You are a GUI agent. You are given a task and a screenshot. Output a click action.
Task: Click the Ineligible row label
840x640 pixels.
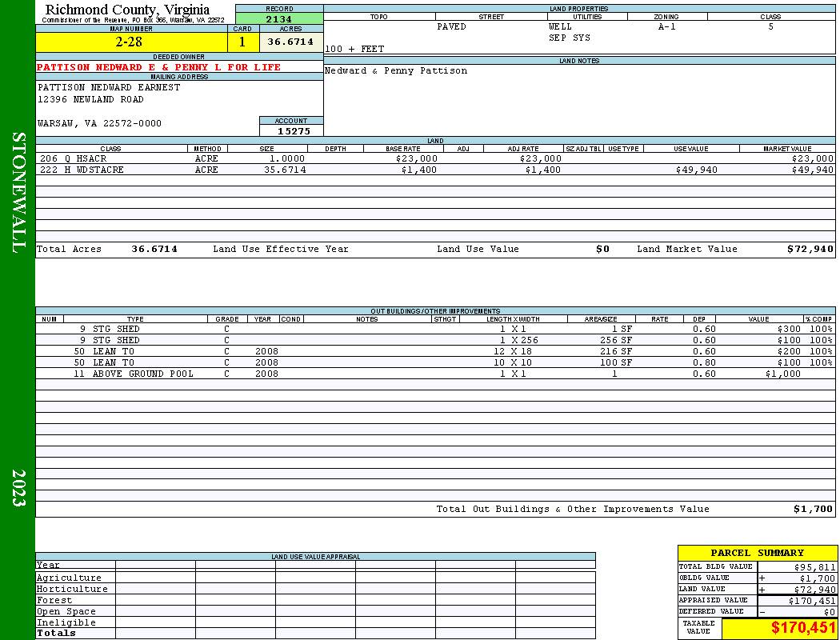click(66, 623)
